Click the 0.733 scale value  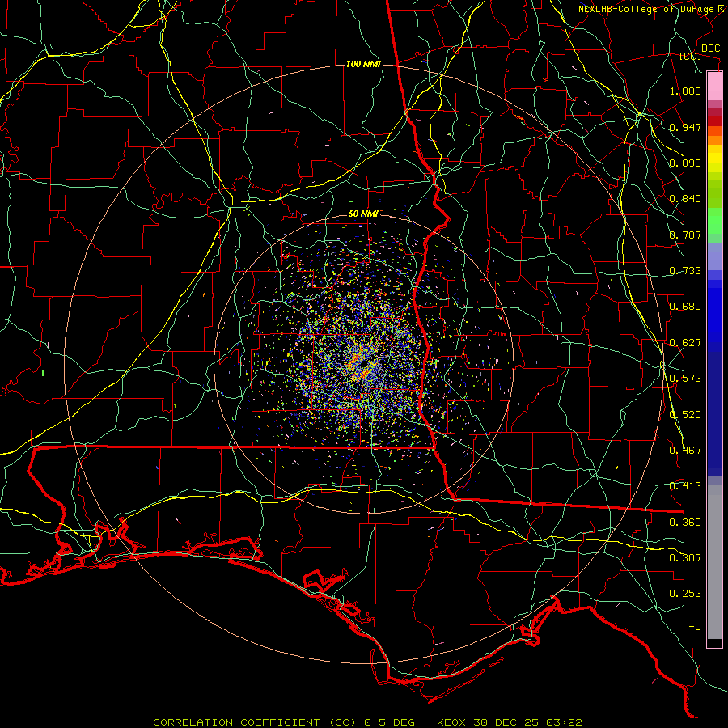click(x=685, y=271)
